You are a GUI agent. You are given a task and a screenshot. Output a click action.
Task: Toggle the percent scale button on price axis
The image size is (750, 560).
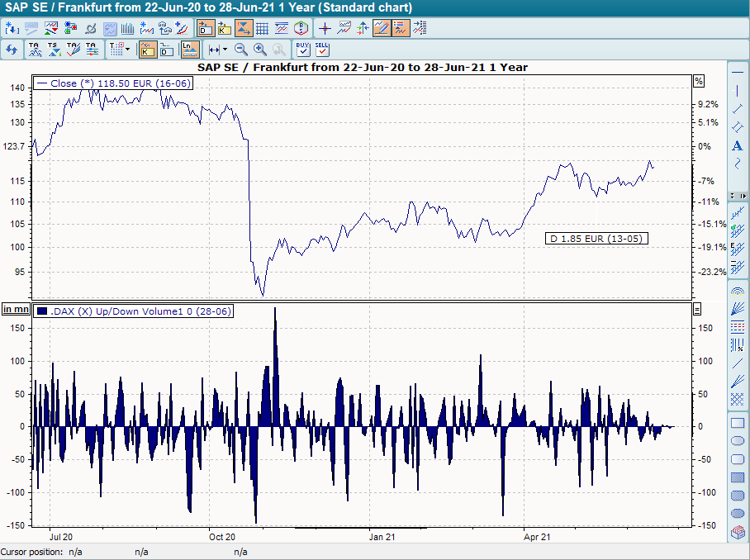pyautogui.click(x=698, y=82)
